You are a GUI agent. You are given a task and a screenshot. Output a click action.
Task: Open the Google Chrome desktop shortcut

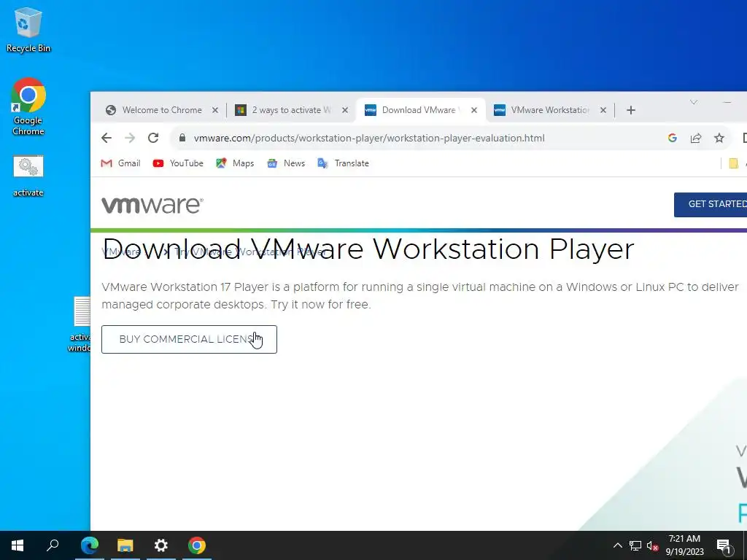pyautogui.click(x=28, y=106)
